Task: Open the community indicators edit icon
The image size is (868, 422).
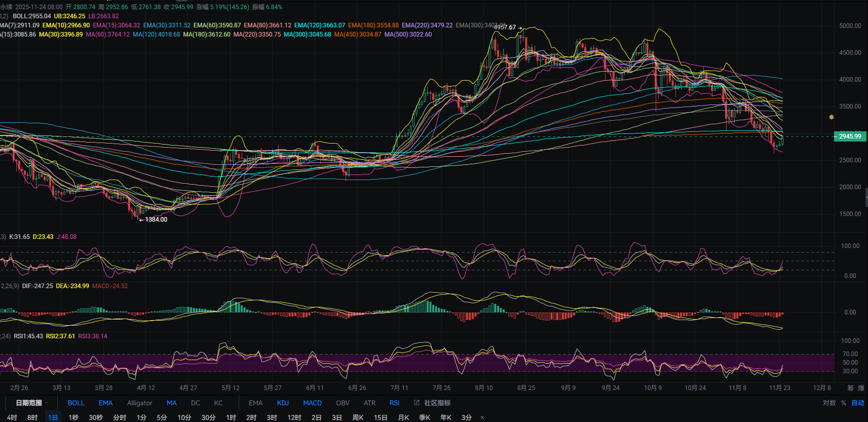Action: (417, 403)
